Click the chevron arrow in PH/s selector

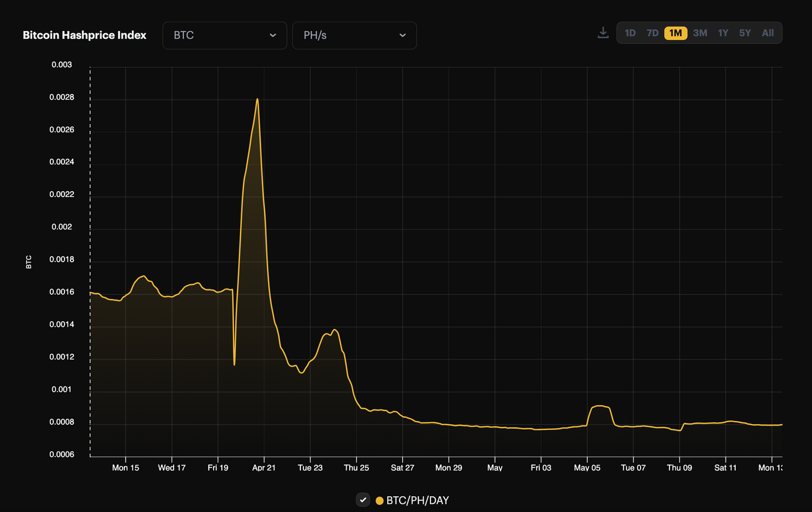402,35
